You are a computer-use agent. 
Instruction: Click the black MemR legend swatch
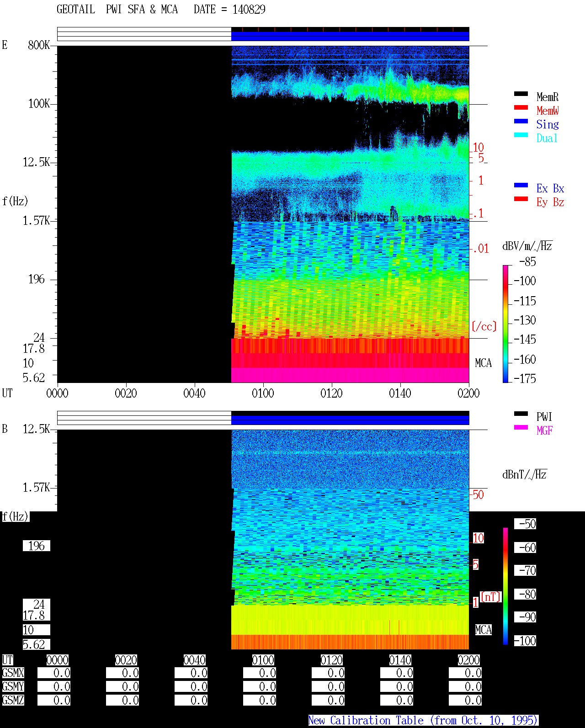(x=521, y=94)
